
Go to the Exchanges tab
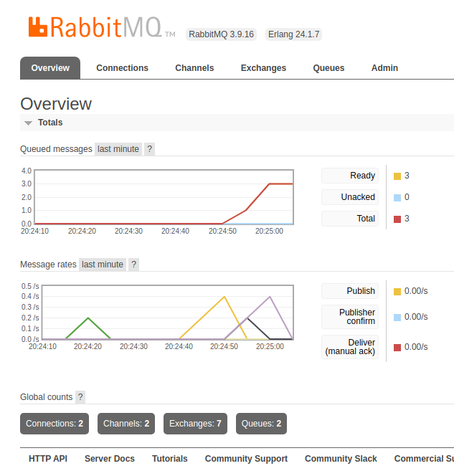[263, 68]
